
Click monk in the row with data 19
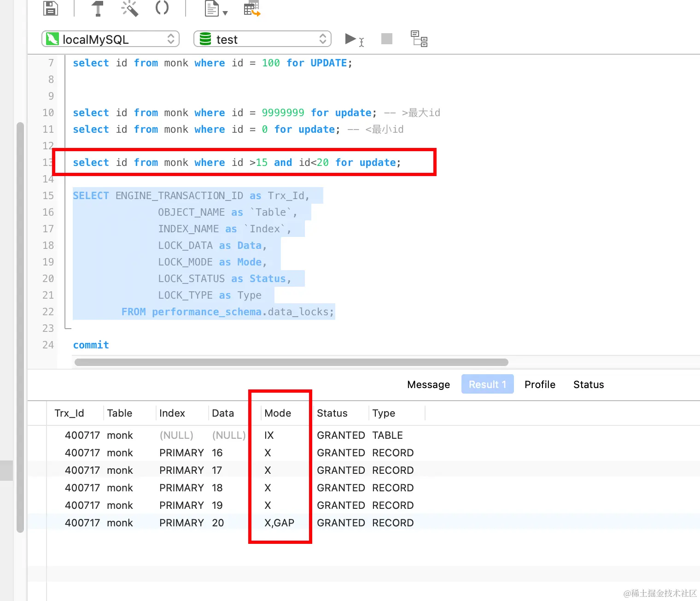pos(120,505)
